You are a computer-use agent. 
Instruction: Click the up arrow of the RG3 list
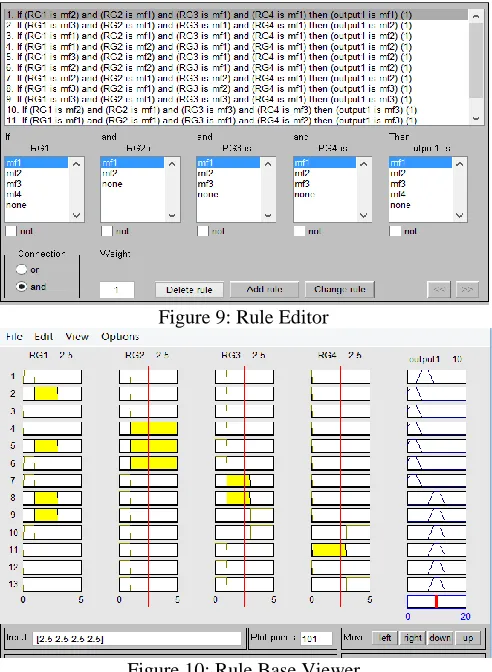click(268, 164)
